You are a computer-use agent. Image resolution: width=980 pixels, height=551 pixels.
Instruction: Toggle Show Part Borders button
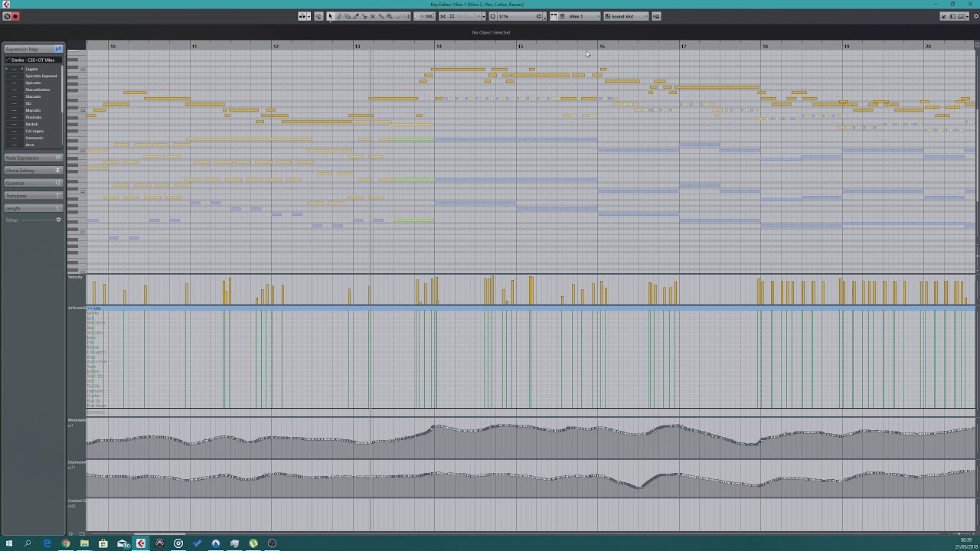coord(554,16)
